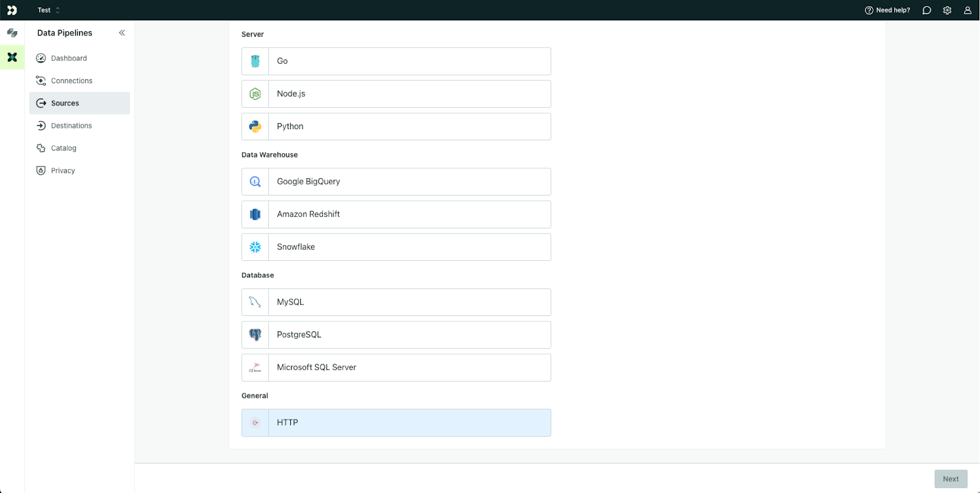Screen dimensions: 980x493
Task: Click the BigQuery logo icon
Action: pos(255,181)
